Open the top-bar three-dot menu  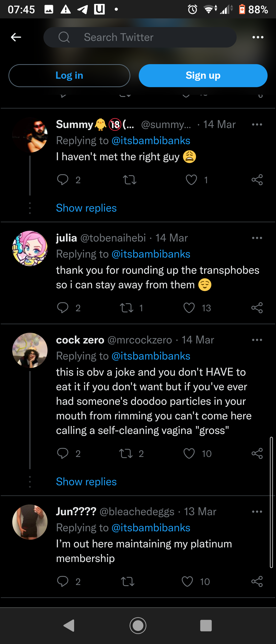(258, 37)
